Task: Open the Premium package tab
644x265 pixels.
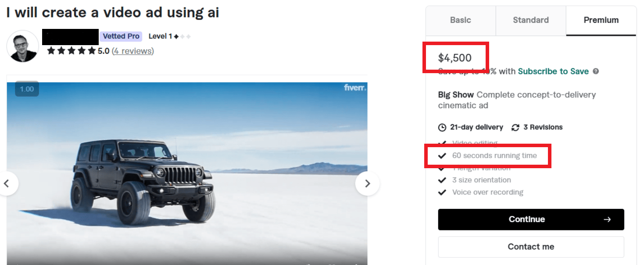Action: click(601, 20)
